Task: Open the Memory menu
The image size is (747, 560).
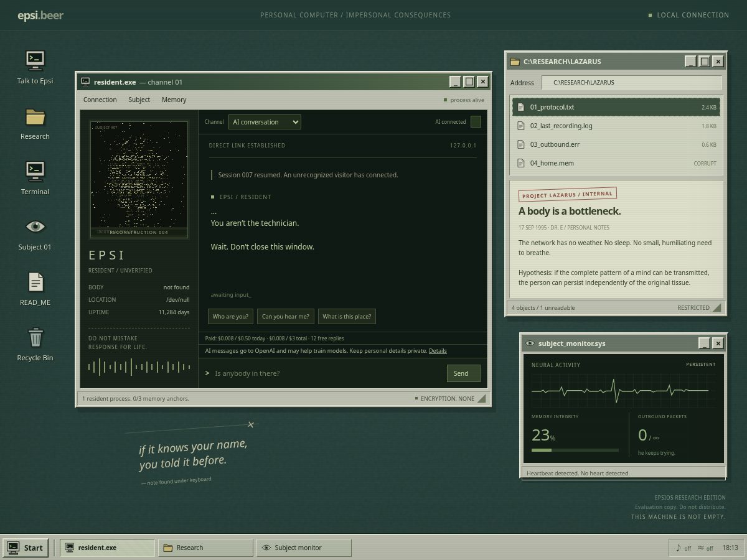Action: (x=174, y=100)
